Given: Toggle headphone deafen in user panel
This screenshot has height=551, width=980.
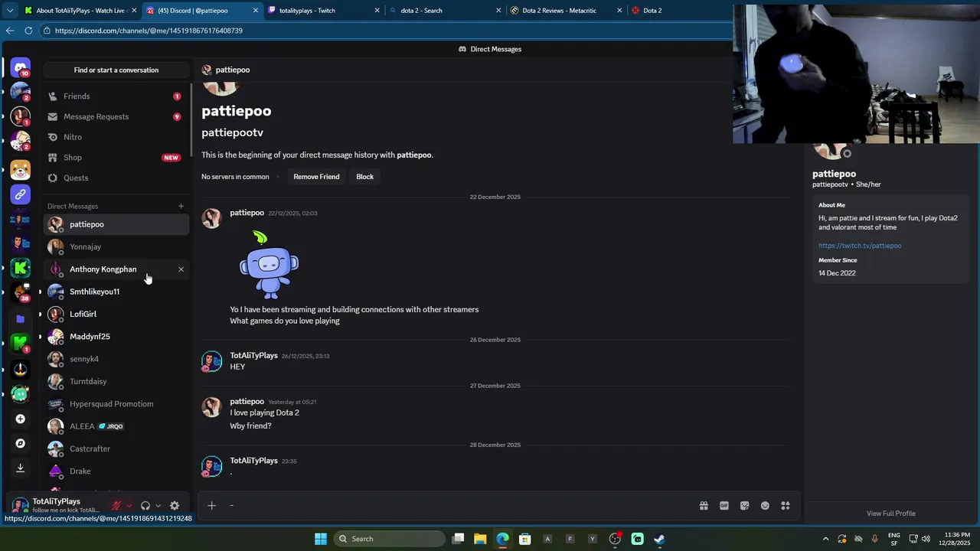Looking at the screenshot, I should [x=145, y=505].
